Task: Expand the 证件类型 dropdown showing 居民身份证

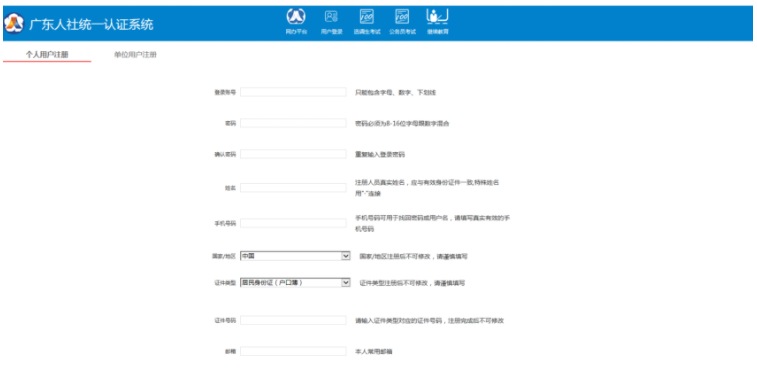Action: [x=295, y=283]
